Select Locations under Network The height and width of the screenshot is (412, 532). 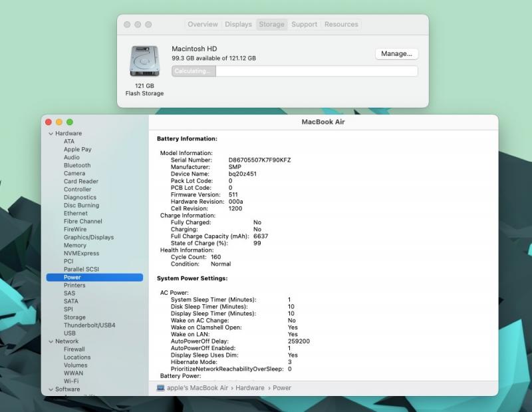[x=77, y=357]
